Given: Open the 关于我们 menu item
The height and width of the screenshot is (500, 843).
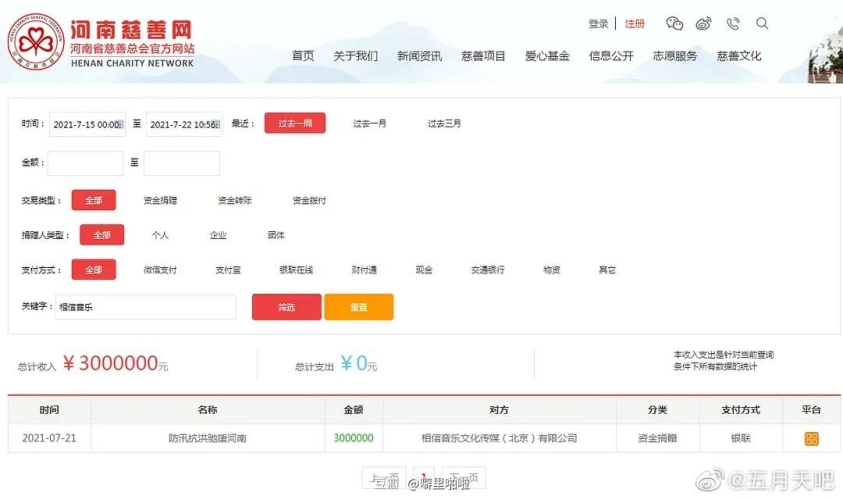Looking at the screenshot, I should click(x=355, y=56).
